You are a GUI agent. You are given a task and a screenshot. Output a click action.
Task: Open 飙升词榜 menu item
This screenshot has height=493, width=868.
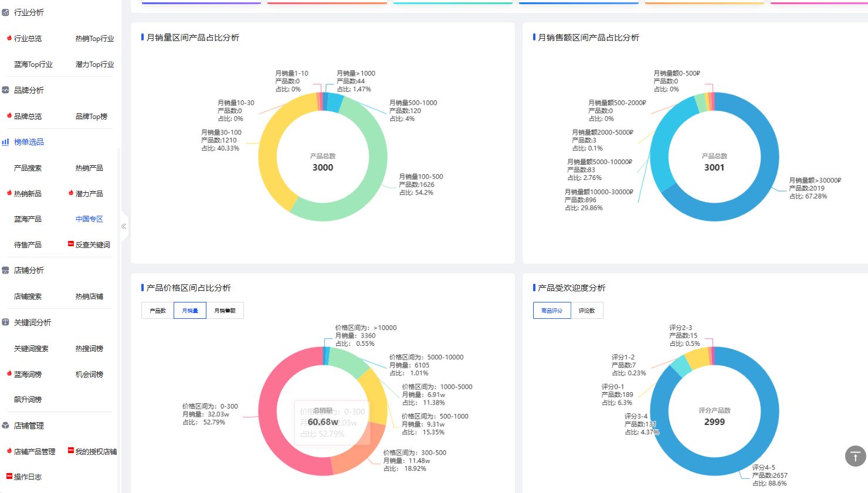click(28, 400)
